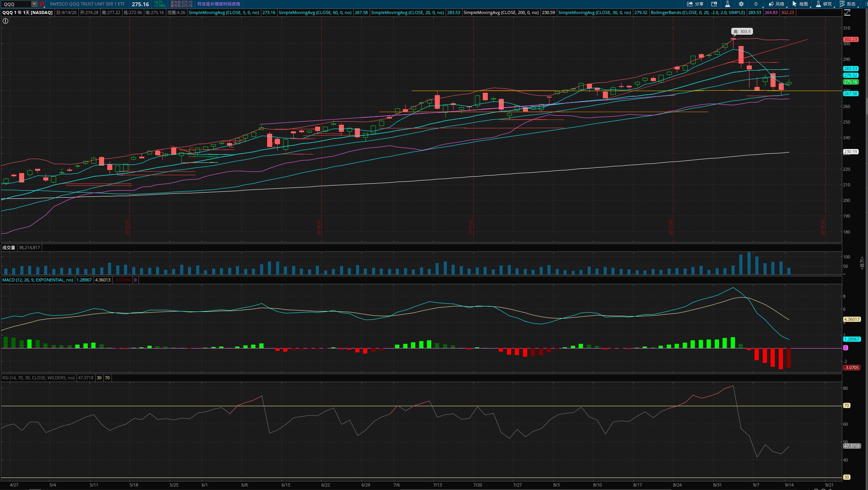Click the RSI 30 oversold level marker
The image size is (868, 490).
tap(847, 477)
